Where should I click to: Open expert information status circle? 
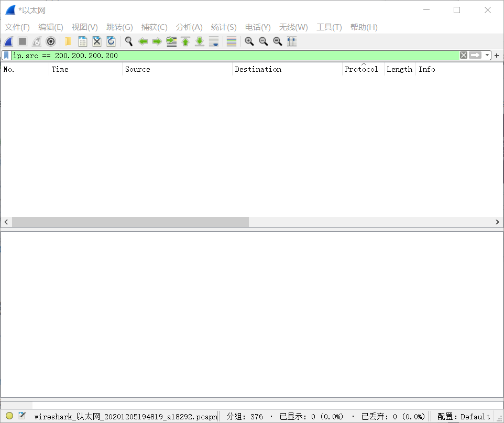tap(9, 416)
